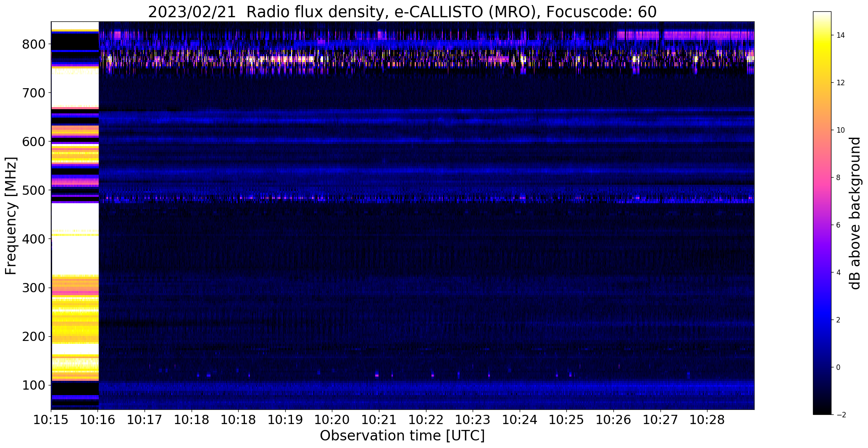Click the colorbar tick label 14
Viewport: 868px width, 448px height.
(840, 35)
